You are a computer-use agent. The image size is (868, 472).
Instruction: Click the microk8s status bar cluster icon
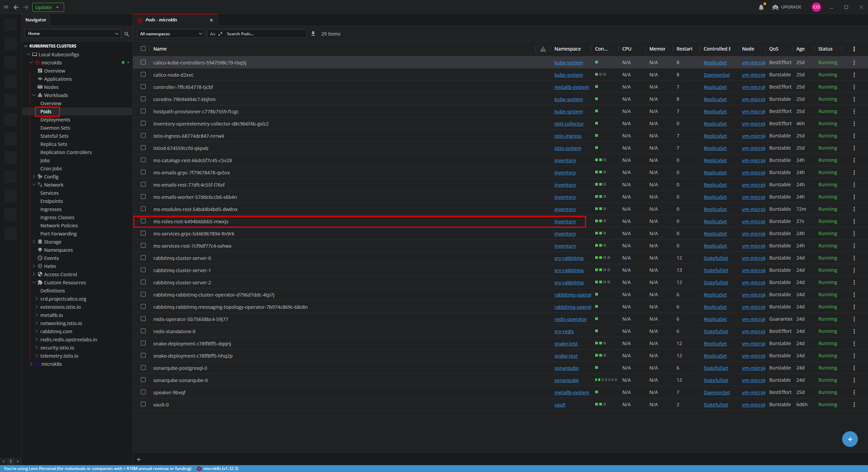point(199,469)
